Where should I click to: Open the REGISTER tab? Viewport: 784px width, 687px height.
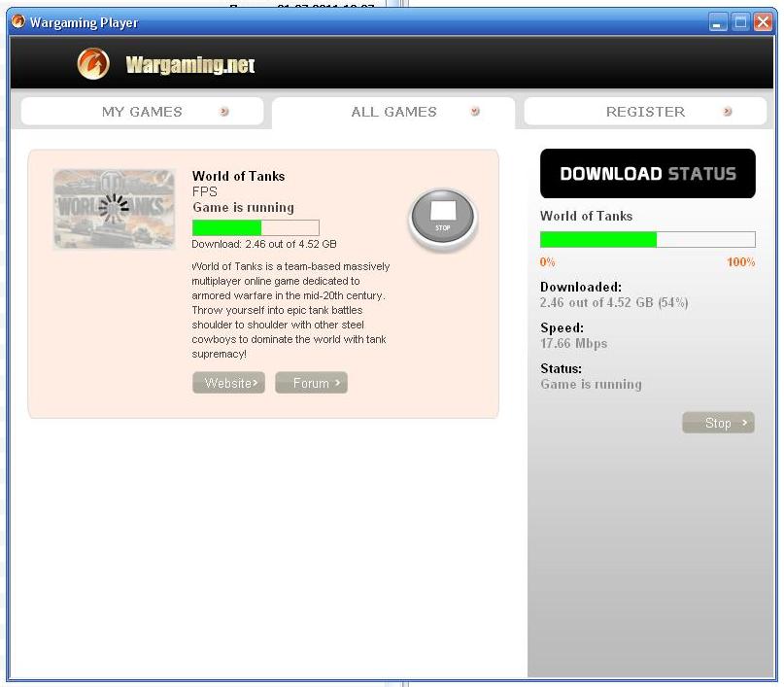tap(645, 112)
